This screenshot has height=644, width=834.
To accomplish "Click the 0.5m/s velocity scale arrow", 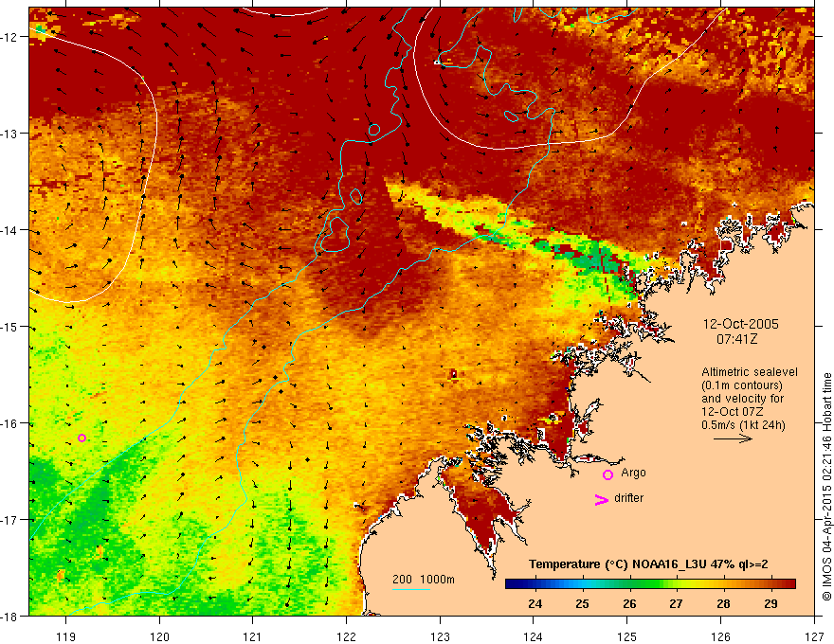I will click(733, 438).
